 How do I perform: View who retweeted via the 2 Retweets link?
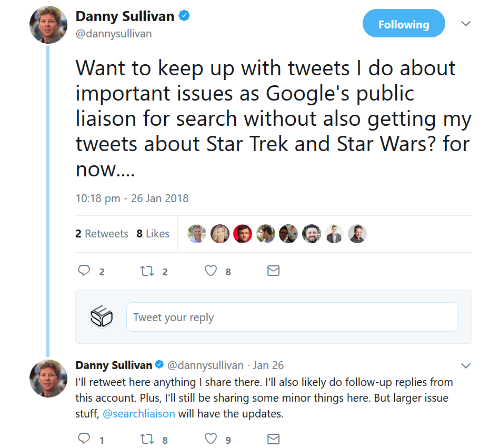(x=102, y=233)
